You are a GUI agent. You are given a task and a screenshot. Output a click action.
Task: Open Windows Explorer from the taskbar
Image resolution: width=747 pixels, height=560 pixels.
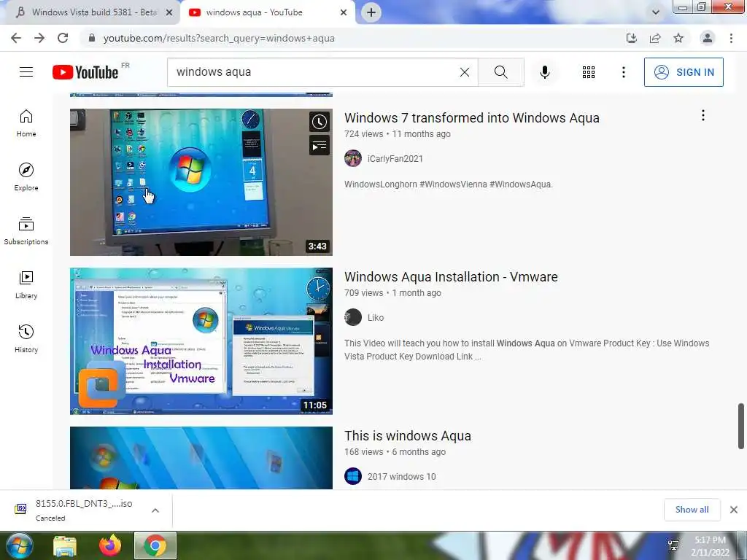click(65, 546)
